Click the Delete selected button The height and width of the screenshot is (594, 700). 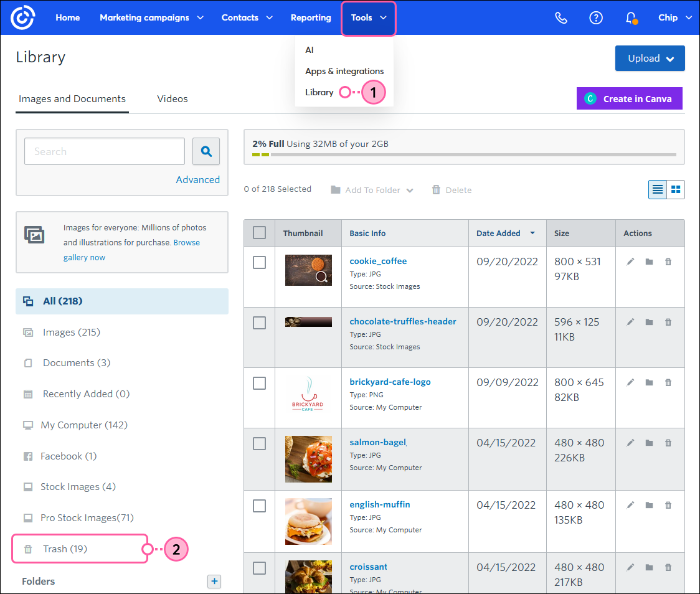tap(452, 190)
